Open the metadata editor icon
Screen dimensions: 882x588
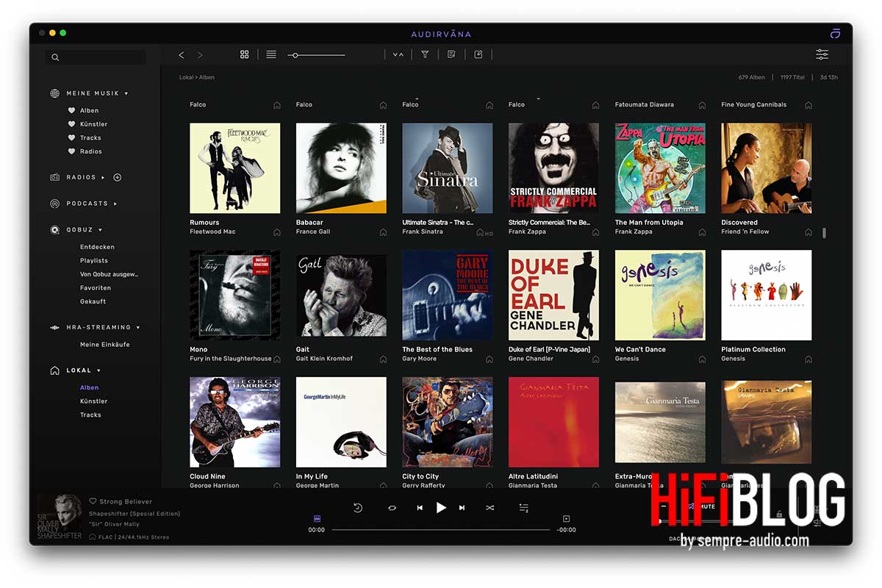click(451, 54)
